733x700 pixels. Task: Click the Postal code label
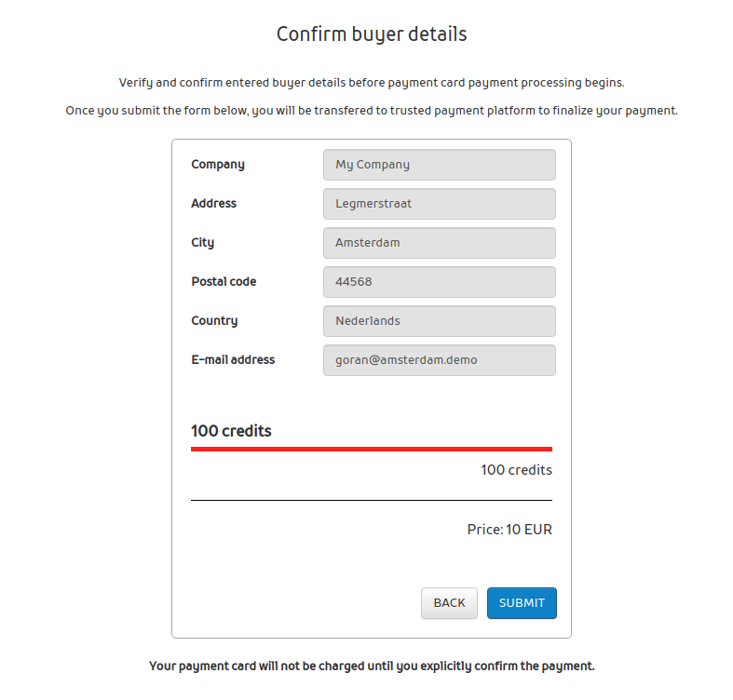click(224, 282)
